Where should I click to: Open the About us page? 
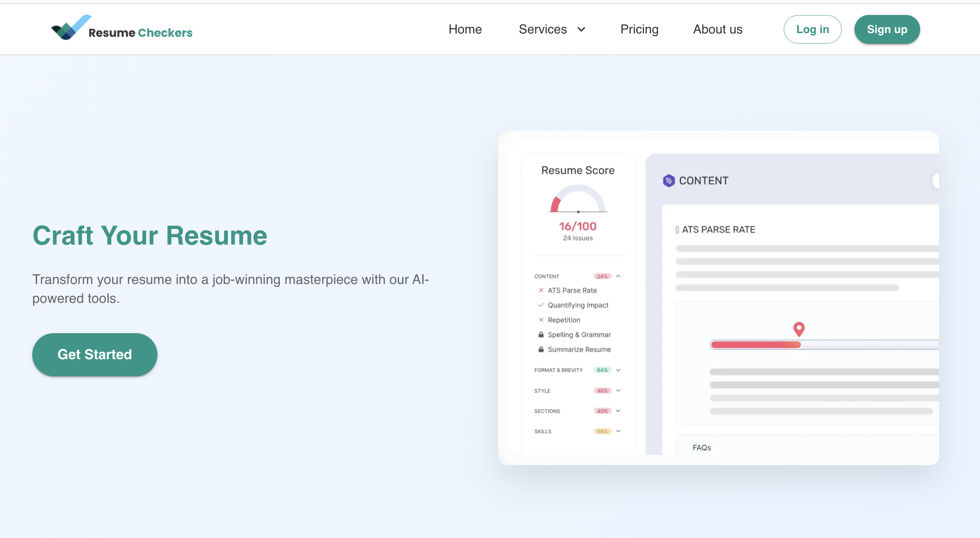(x=717, y=29)
